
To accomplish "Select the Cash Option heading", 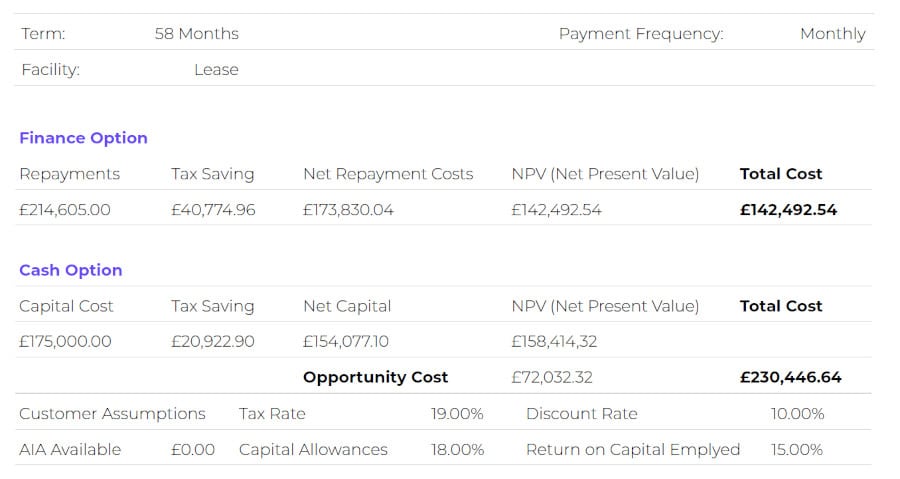I will click(x=71, y=270).
